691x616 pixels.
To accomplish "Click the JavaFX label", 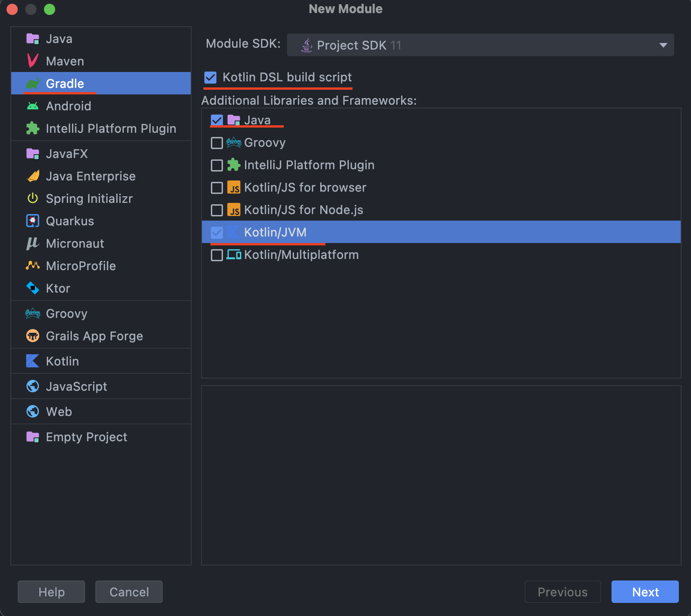I will (67, 154).
